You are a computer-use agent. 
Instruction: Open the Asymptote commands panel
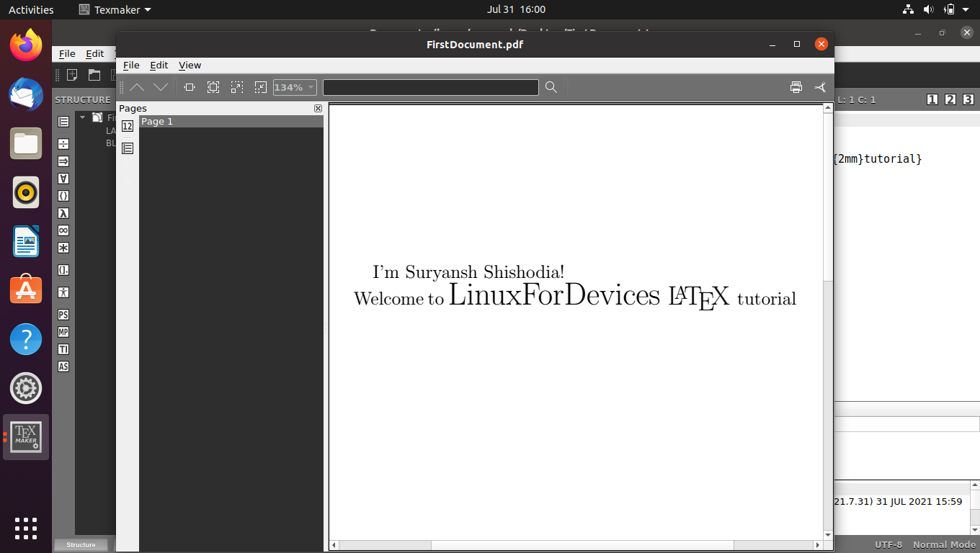click(x=63, y=366)
